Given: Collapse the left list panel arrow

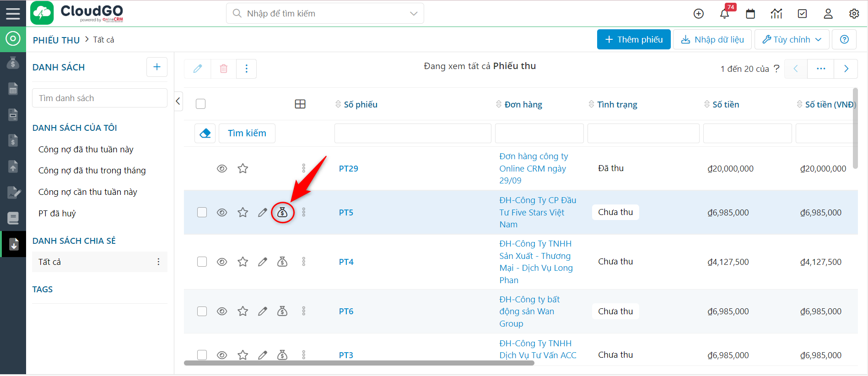Looking at the screenshot, I should point(178,101).
